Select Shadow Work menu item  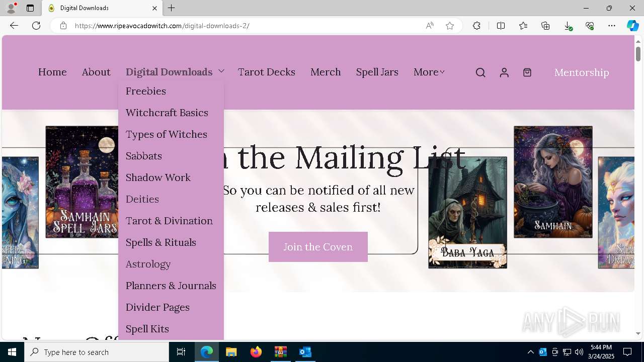coord(158,177)
